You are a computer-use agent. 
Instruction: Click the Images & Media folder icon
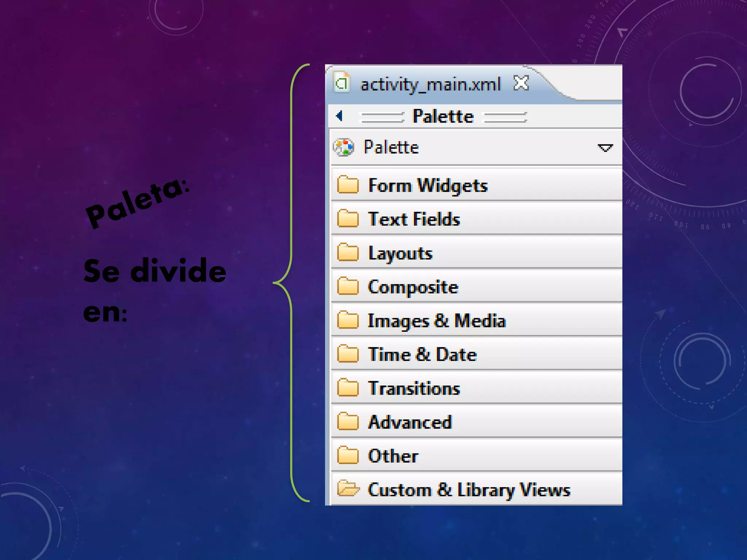click(348, 320)
